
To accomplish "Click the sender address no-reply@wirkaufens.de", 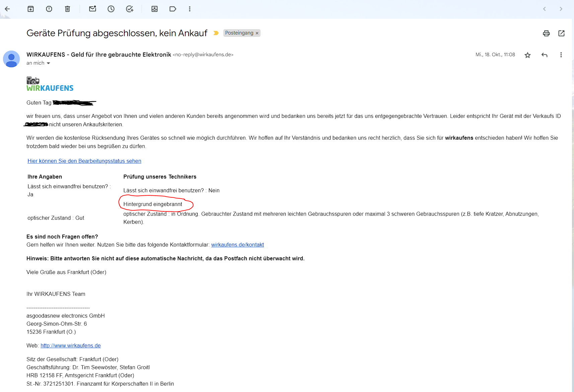I will click(x=203, y=55).
